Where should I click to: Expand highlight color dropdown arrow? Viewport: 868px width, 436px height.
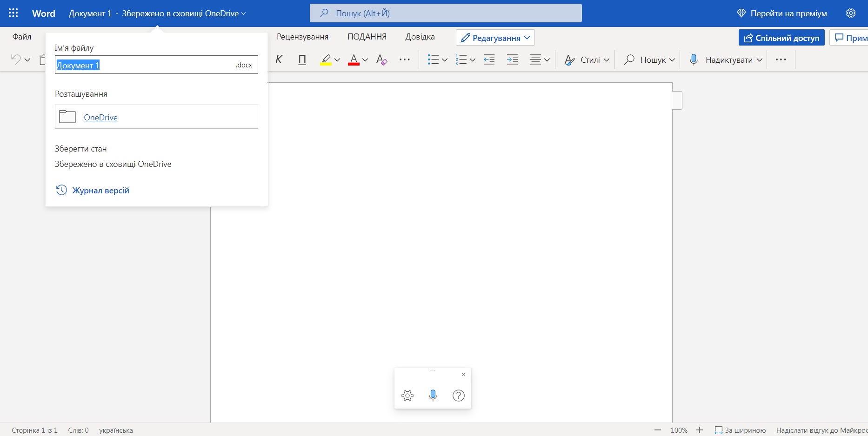point(337,60)
